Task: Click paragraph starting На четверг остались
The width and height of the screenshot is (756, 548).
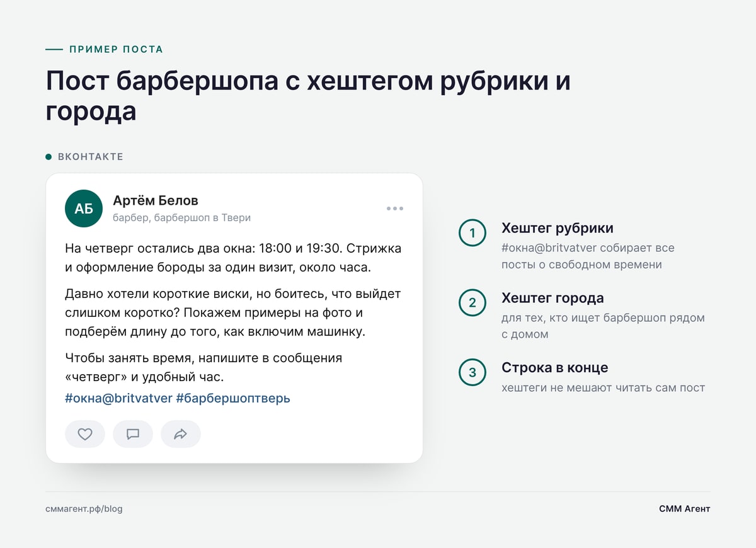Action: click(x=233, y=258)
